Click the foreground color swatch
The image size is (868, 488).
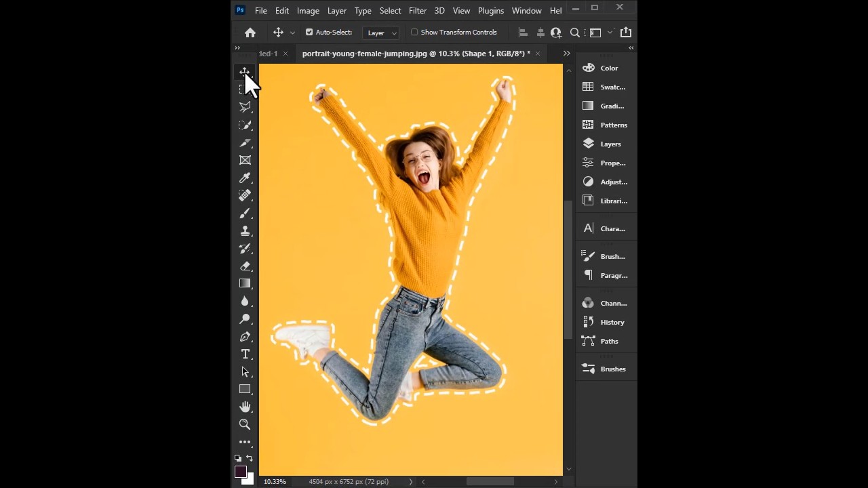(x=240, y=472)
